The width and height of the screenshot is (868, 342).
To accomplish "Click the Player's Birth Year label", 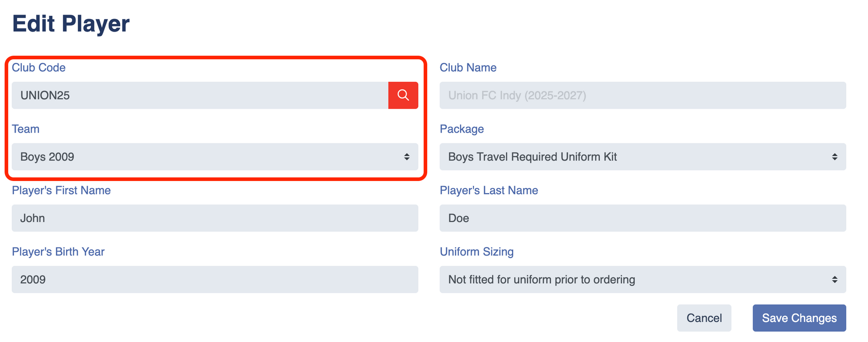I will (58, 252).
